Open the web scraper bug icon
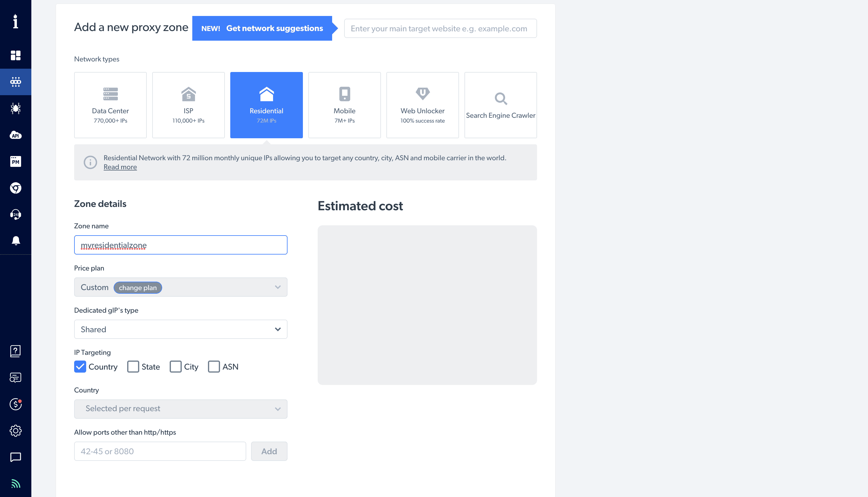 click(x=15, y=108)
